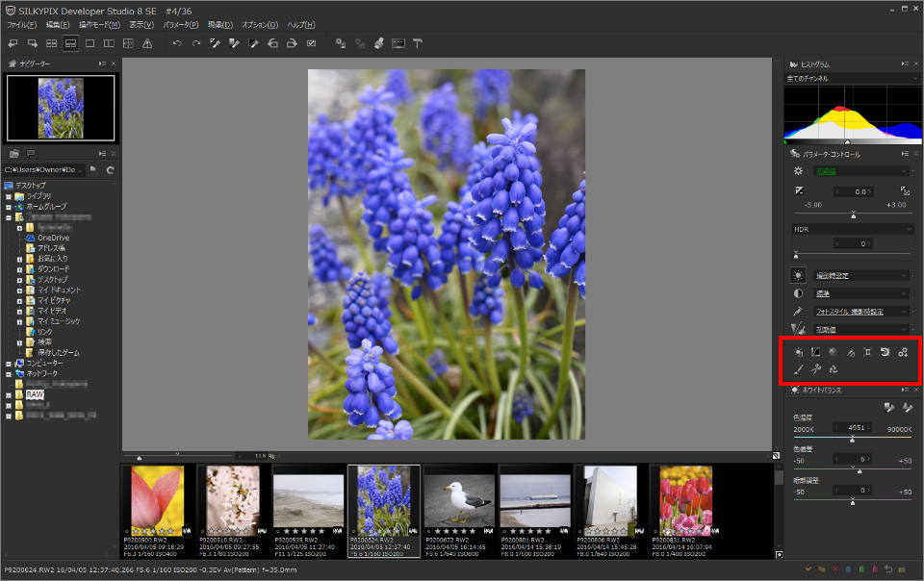Click the exposure bias slider
Image resolution: width=924 pixels, height=581 pixels.
[852, 215]
